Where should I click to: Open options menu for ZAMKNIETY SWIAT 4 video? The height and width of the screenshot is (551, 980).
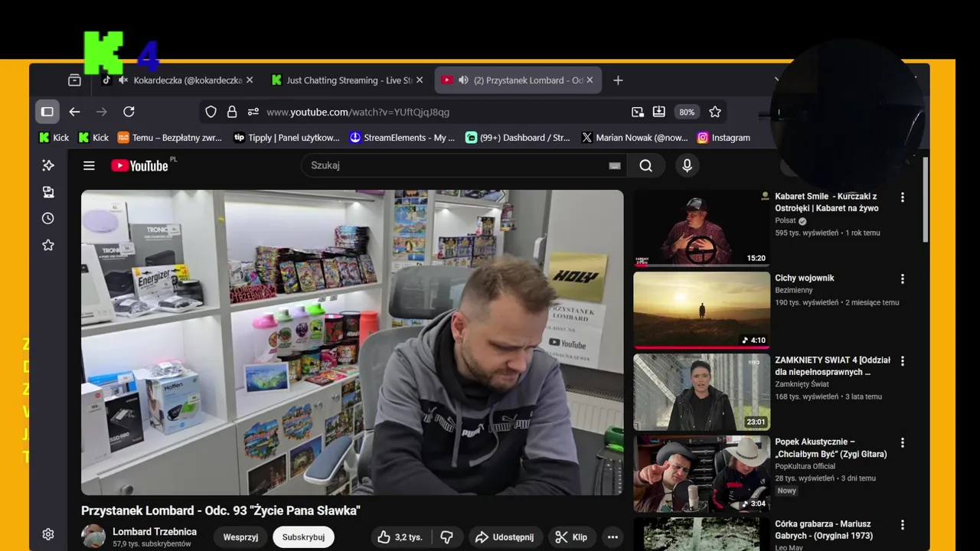[903, 361]
